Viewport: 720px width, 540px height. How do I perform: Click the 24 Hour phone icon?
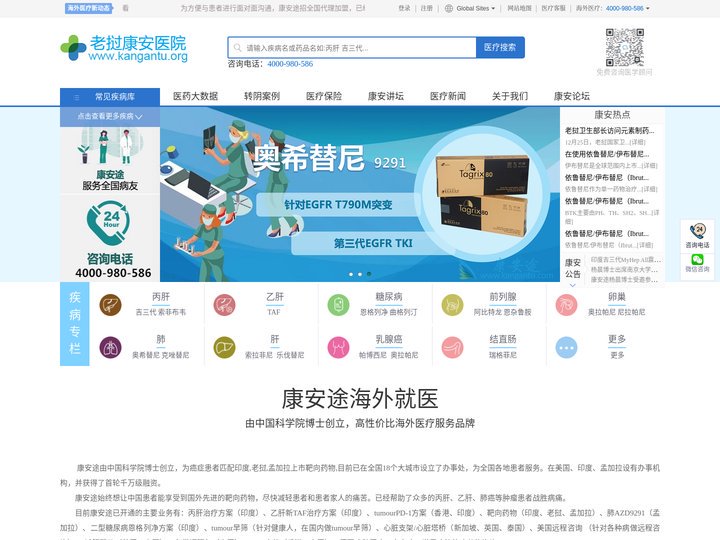coord(109,222)
